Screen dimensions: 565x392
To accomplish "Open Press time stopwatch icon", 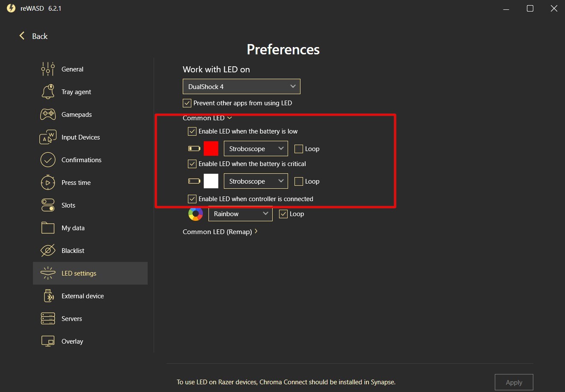I will (x=48, y=183).
